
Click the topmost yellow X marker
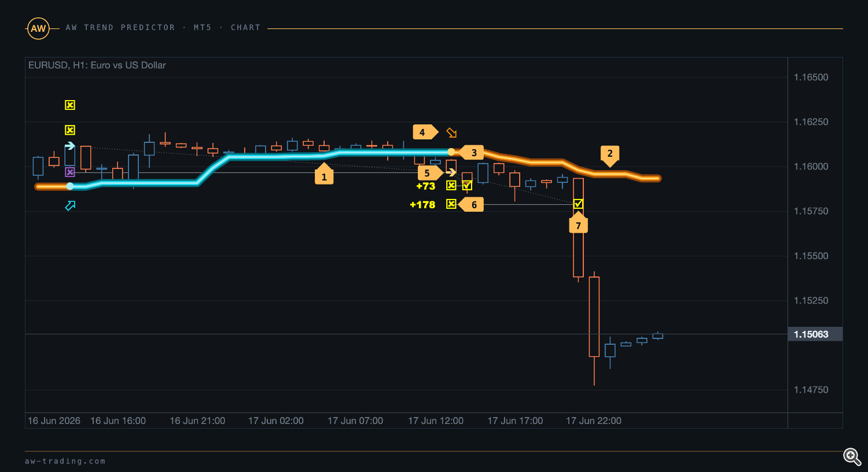coord(70,105)
